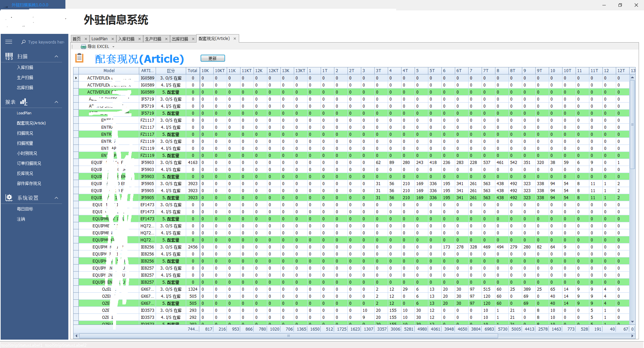Image resolution: width=644 pixels, height=348 pixels.
Task: Close the 生产扫描 tab
Action: coord(166,39)
